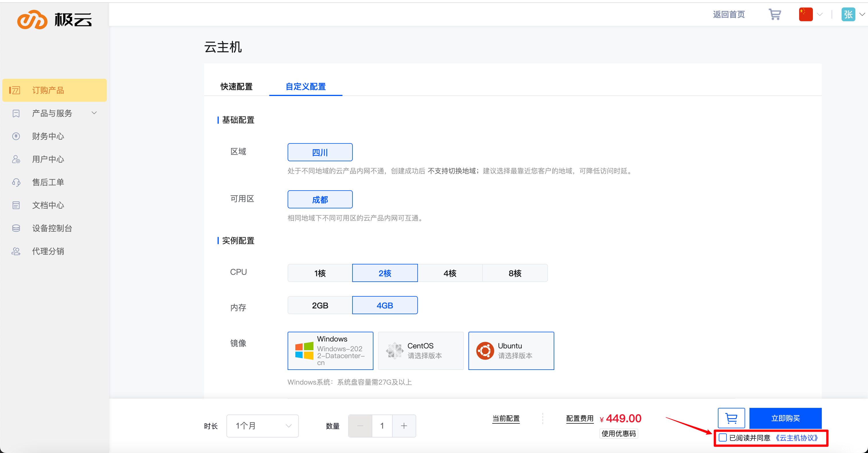Screen dimensions: 868x453
Task: Click the 设备控制台 database icon
Action: click(x=16, y=228)
